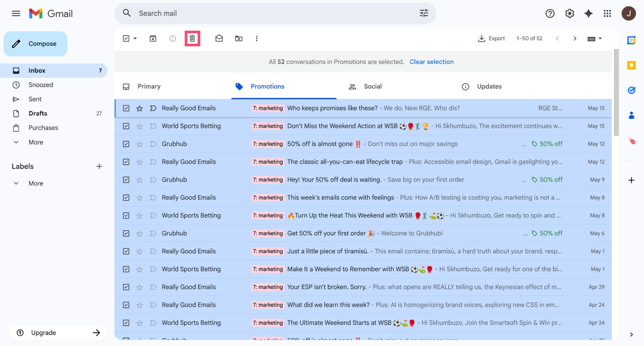644x346 pixels.
Task: Expand More under the sidebar folders
Action: point(36,142)
